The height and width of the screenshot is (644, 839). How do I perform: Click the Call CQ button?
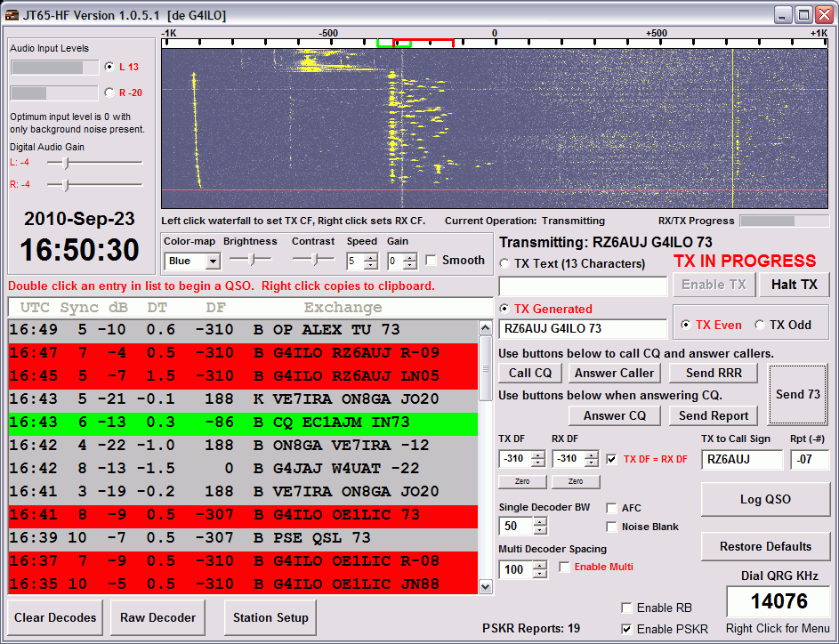pyautogui.click(x=530, y=373)
